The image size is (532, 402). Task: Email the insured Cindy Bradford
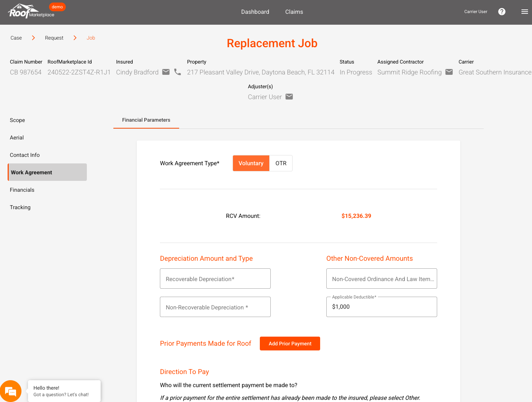pos(166,72)
